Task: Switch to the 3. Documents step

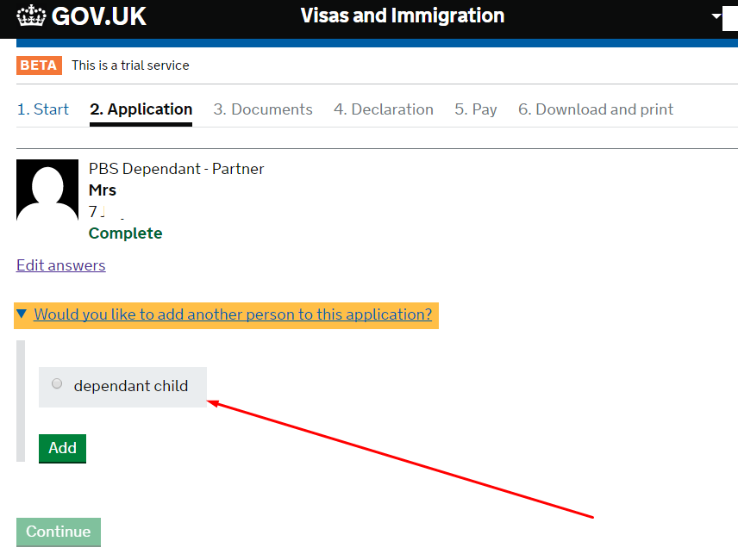Action: point(263,109)
